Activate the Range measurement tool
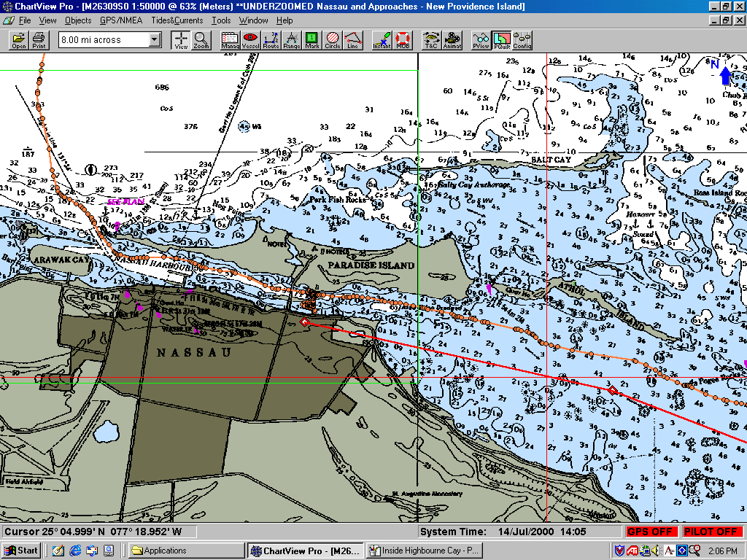 291,40
